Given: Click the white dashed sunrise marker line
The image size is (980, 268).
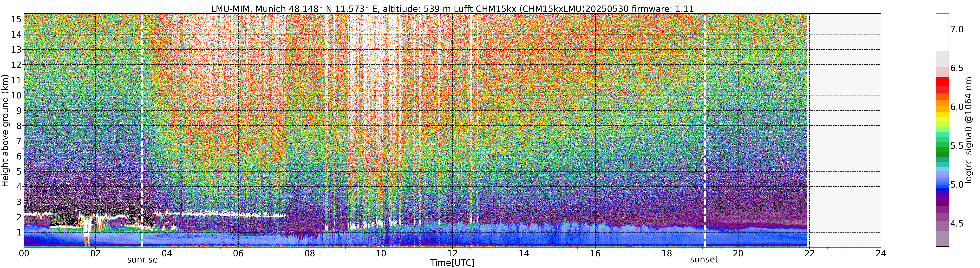Looking at the screenshot, I should tap(142, 131).
